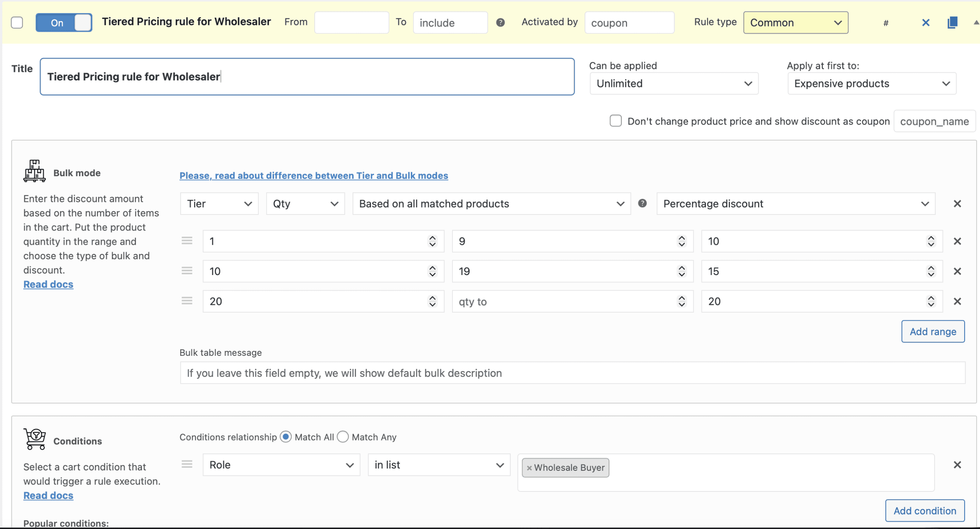Click the Add range button
The height and width of the screenshot is (529, 980).
pyautogui.click(x=933, y=331)
